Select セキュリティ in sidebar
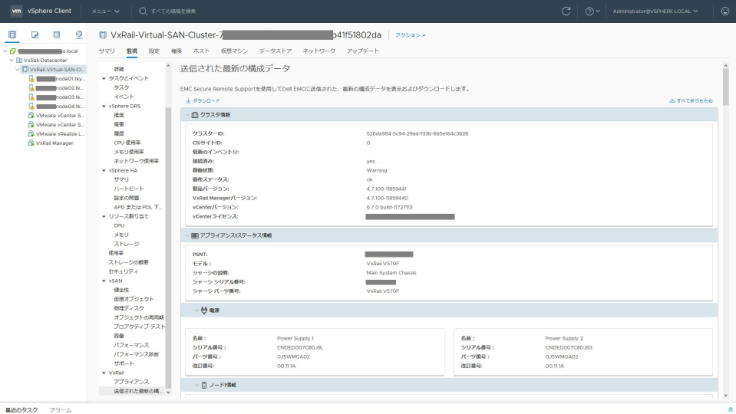The height and width of the screenshot is (414, 736). tap(123, 272)
